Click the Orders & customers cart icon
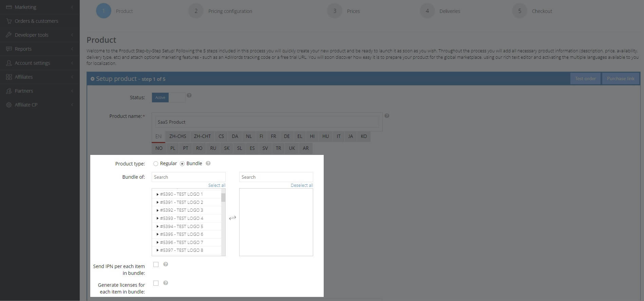The width and height of the screenshot is (644, 301). (x=9, y=21)
